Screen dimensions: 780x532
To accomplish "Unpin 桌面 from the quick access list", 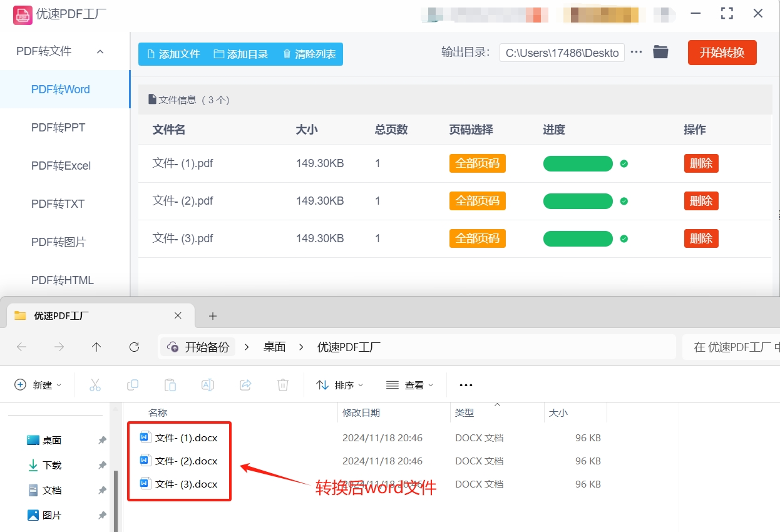I will 101,440.
